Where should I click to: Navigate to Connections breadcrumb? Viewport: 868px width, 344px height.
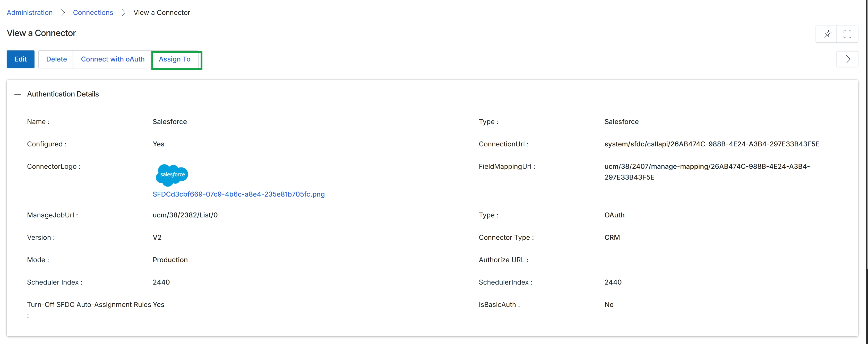point(93,12)
